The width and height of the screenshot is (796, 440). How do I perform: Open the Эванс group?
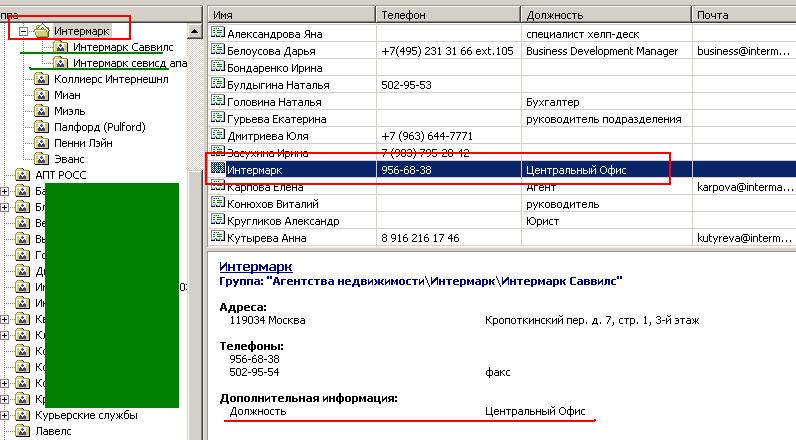tap(69, 159)
